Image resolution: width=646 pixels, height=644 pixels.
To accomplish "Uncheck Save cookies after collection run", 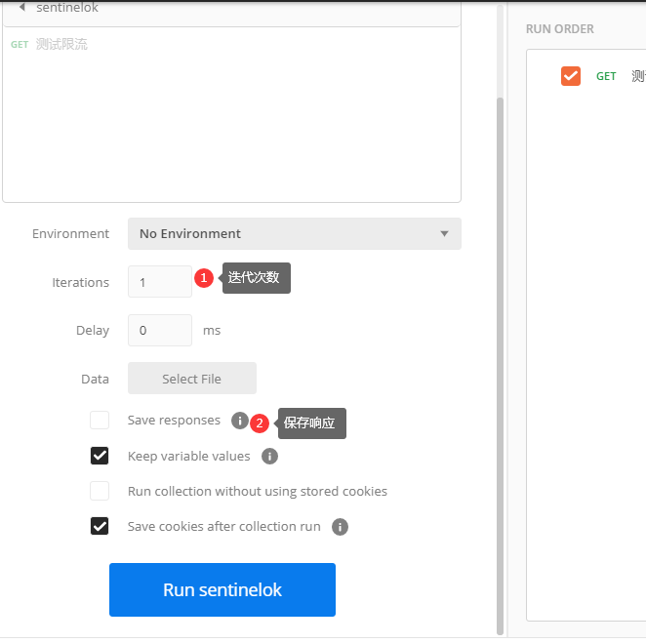I will coord(100,526).
